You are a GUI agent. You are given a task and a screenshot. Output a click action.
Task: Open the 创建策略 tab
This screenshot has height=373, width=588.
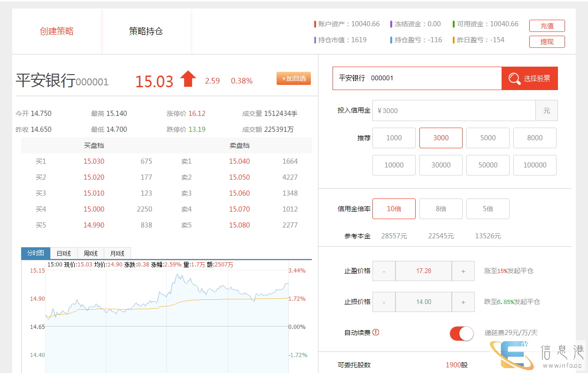pyautogui.click(x=57, y=31)
